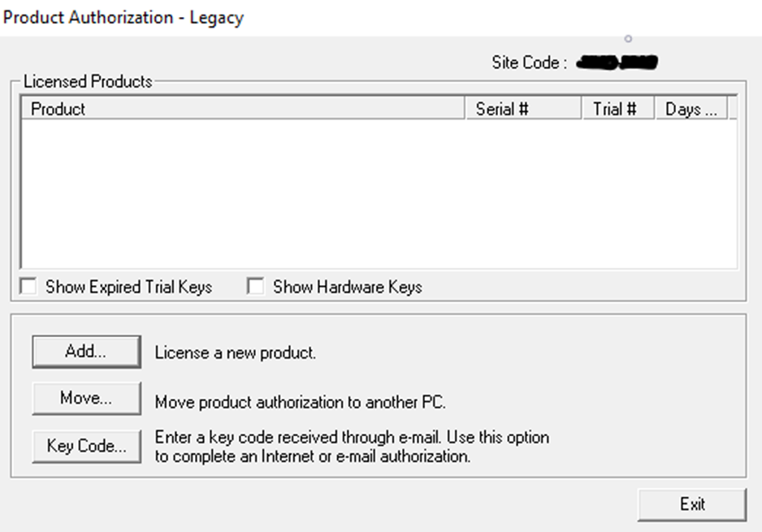Click the Key Code... button
The image size is (762, 532).
(86, 446)
